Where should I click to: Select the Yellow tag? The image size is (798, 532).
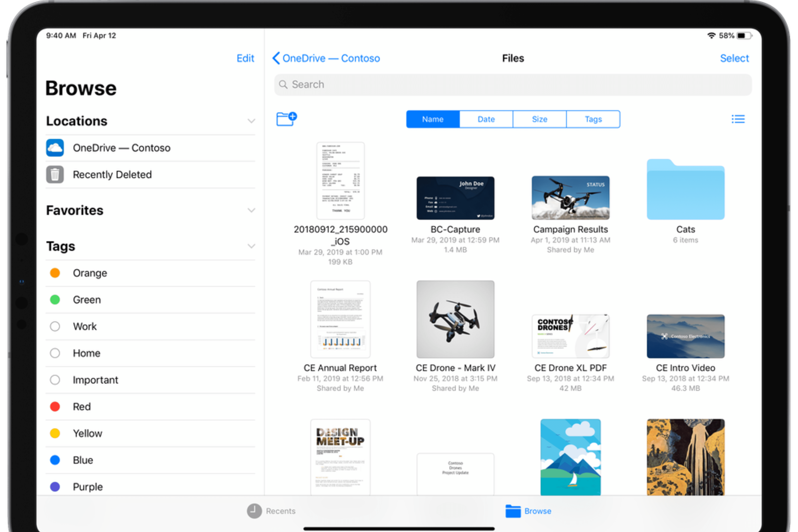(x=150, y=434)
